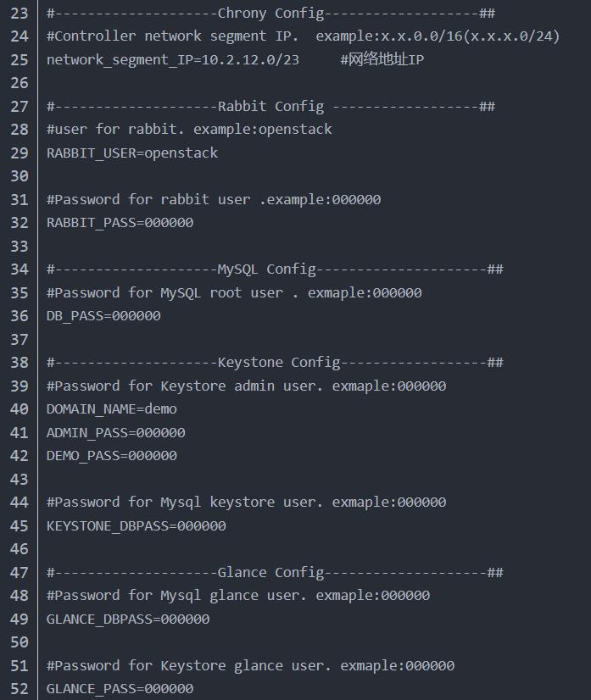
Task: Click the ADMIN_PASS=000000 line
Action: pyautogui.click(x=115, y=432)
